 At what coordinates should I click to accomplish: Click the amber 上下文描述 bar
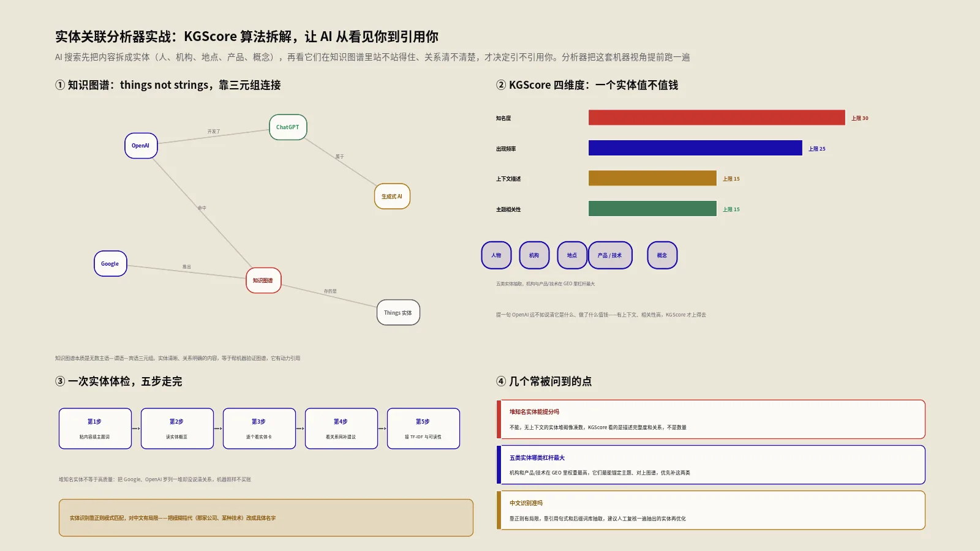[x=652, y=178]
